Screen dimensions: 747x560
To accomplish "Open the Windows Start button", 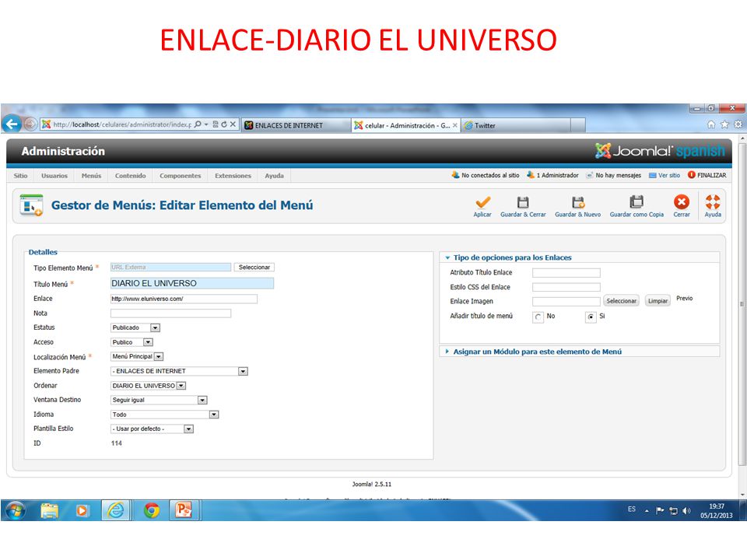I will pos(16,510).
